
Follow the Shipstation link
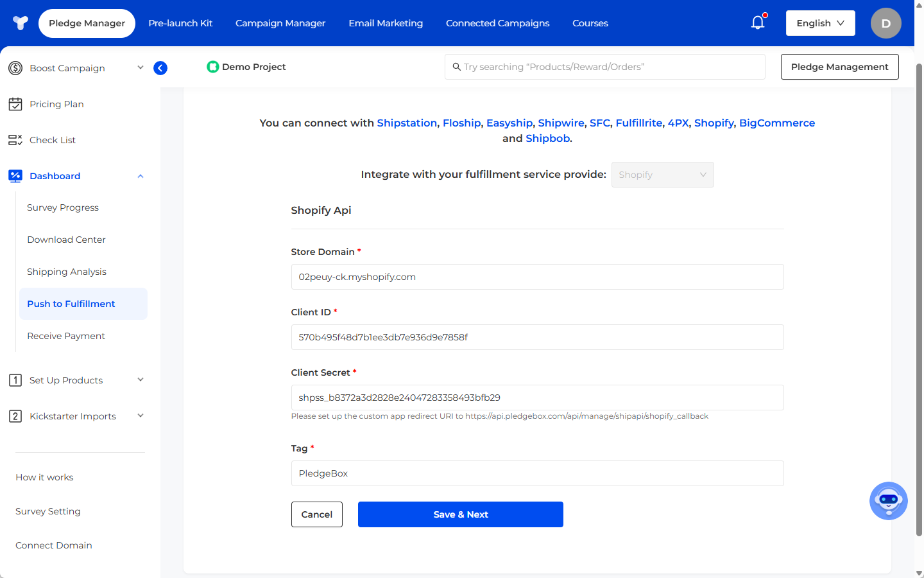tap(407, 123)
